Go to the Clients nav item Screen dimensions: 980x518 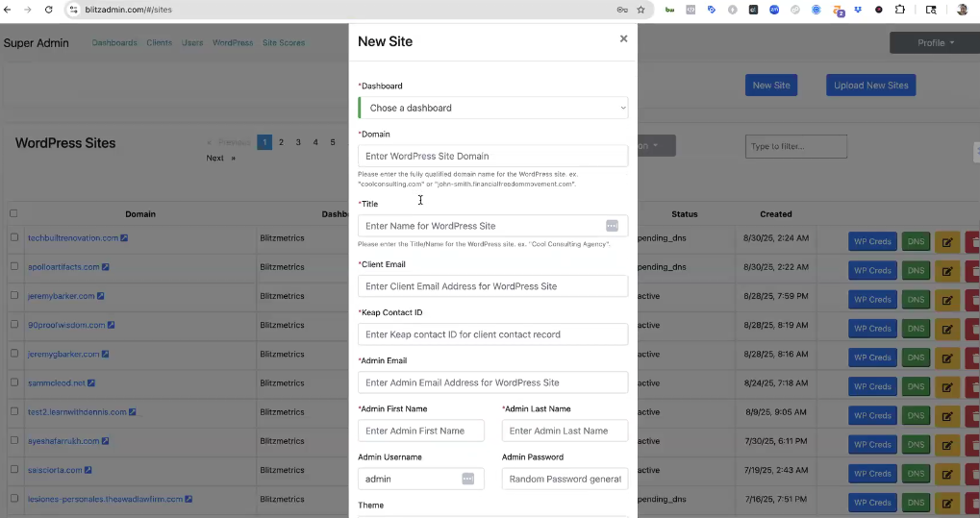(x=159, y=43)
